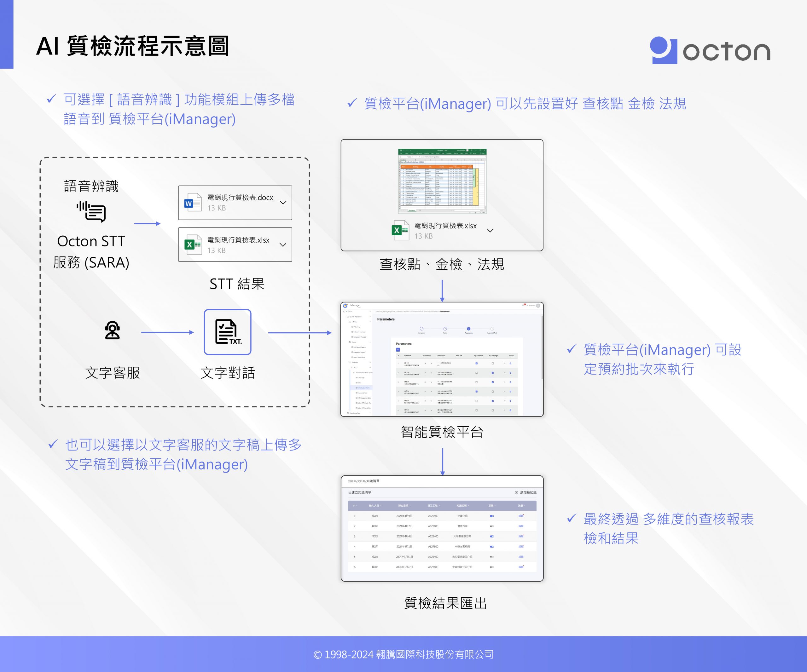The height and width of the screenshot is (672, 807).
Task: Open Batch Scheduling in iManager sidebar
Action: tap(358, 357)
